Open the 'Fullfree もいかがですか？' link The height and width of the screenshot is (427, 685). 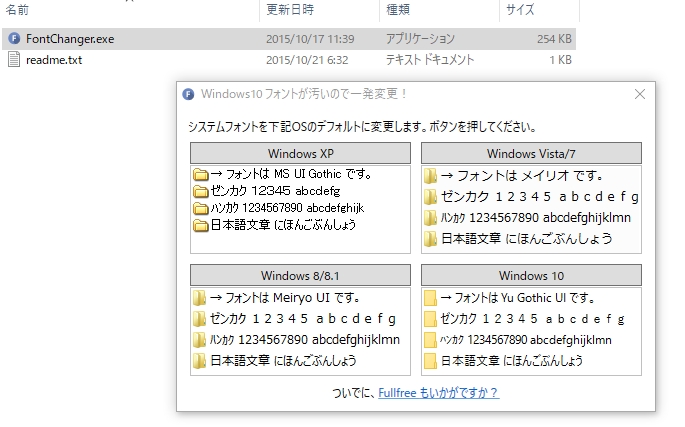click(x=439, y=393)
